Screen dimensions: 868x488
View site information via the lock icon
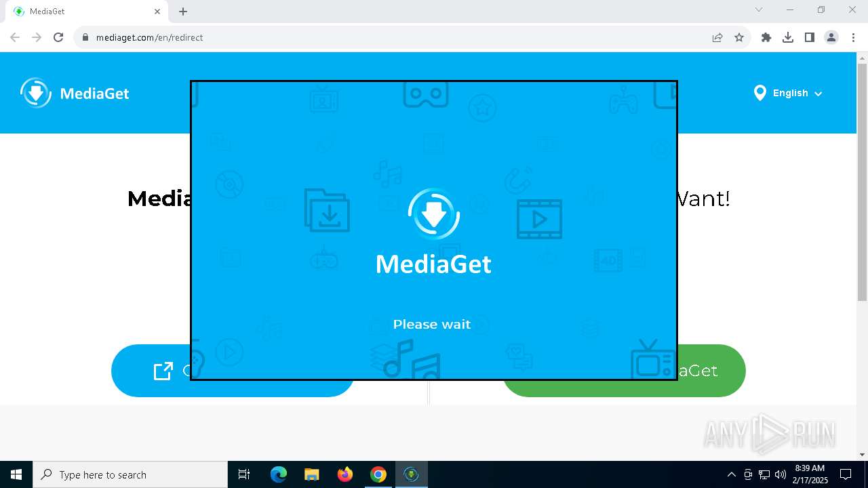(x=85, y=37)
